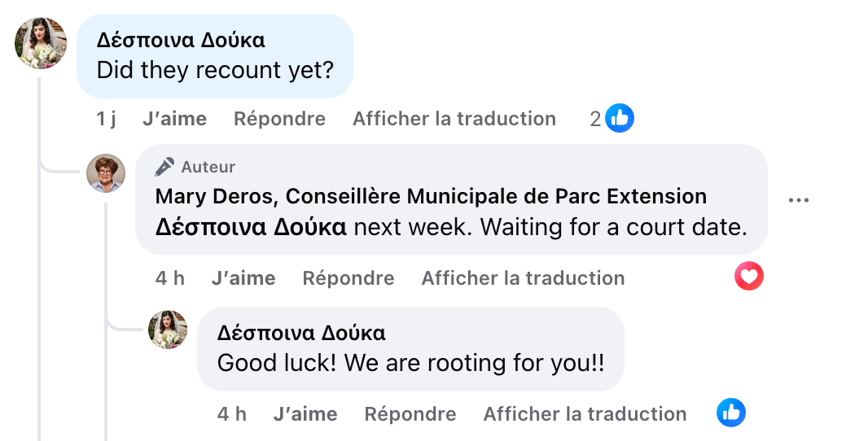
Task: Open Δέσποινα Δούκα's avatar on first comment
Action: (x=40, y=43)
